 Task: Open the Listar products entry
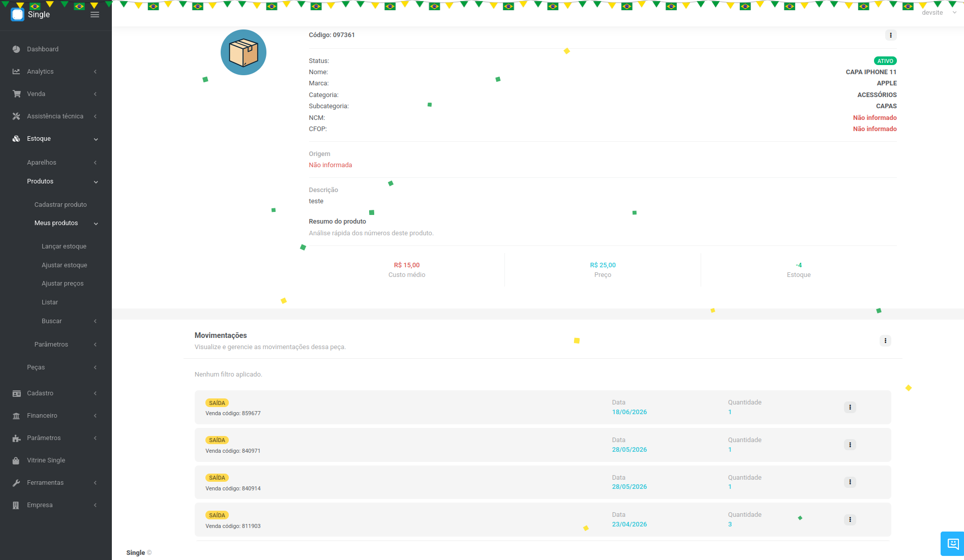point(50,302)
